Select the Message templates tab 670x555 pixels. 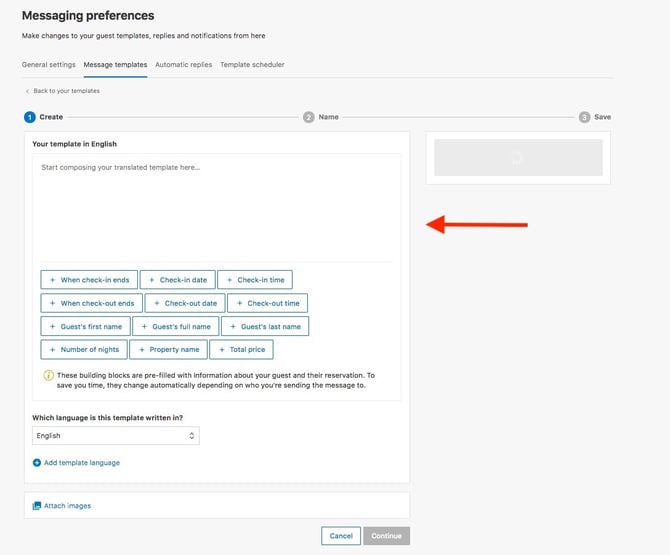pos(115,65)
